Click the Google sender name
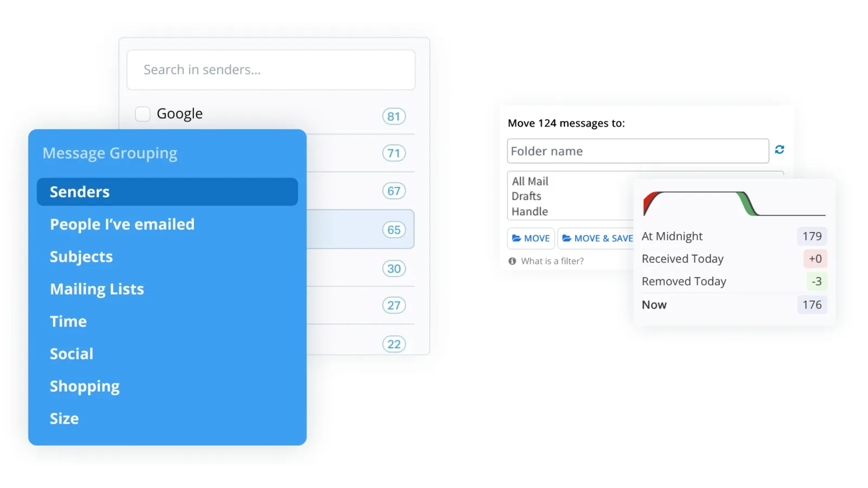The width and height of the screenshot is (868, 488). pyautogui.click(x=180, y=113)
